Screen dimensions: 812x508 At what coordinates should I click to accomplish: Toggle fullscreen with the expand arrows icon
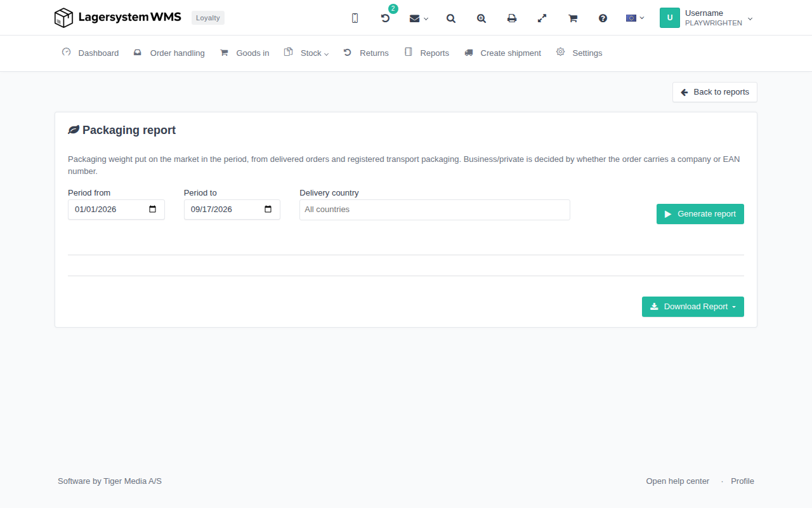click(x=542, y=18)
